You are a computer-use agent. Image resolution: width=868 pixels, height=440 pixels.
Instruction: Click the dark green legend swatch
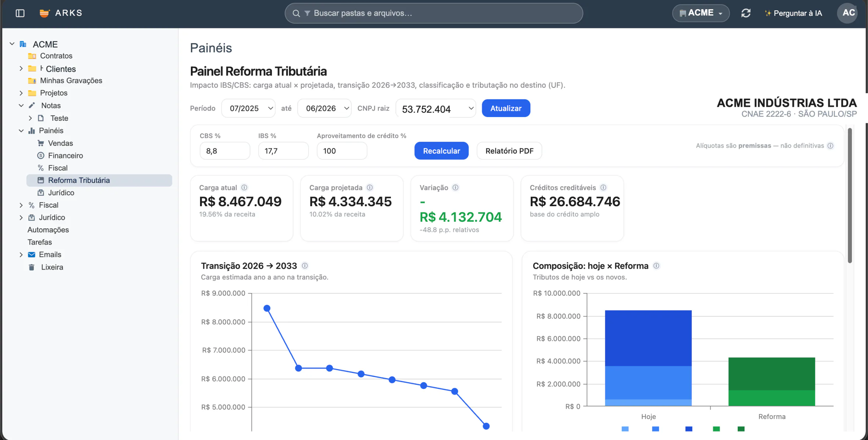[x=741, y=429]
